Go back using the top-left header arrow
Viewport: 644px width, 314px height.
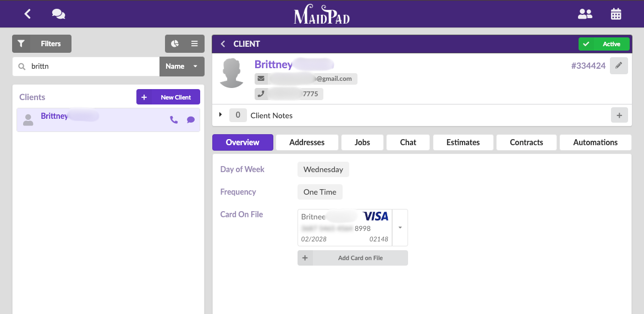27,14
